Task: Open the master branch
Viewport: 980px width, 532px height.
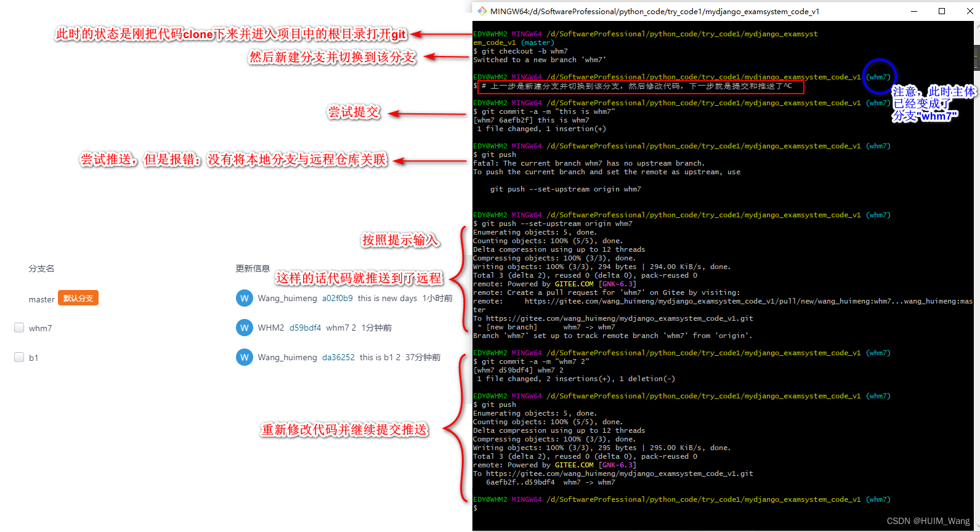Action: [x=41, y=299]
